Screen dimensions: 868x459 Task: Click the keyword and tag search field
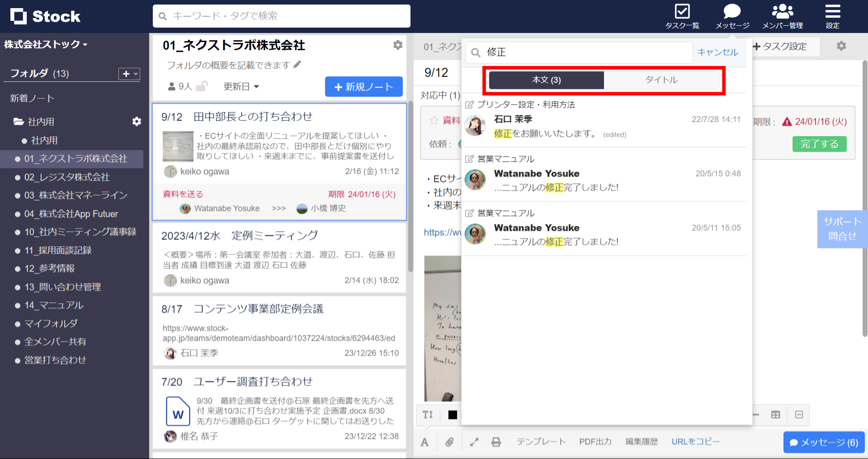pos(281,16)
